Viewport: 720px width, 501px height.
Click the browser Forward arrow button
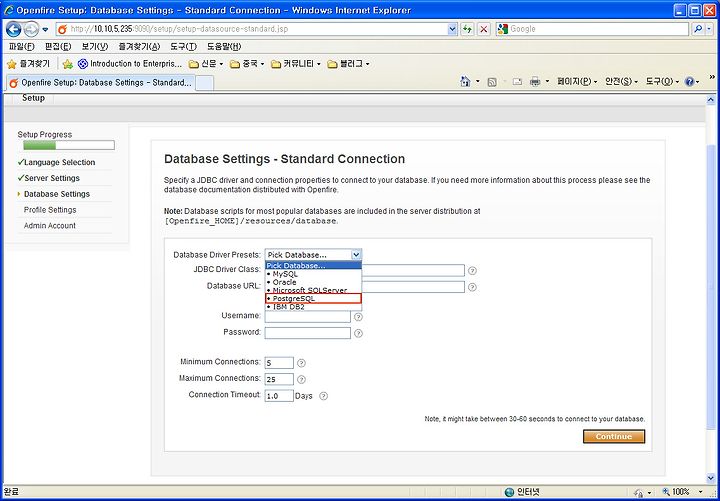coord(31,29)
